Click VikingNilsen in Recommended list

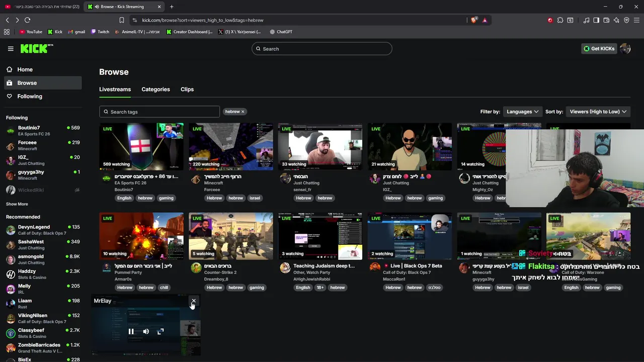coord(43,318)
